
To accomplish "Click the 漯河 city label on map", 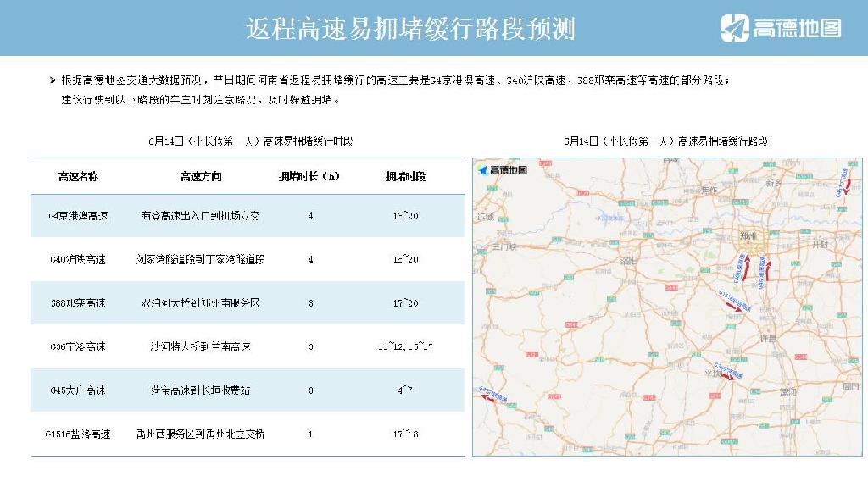I will click(x=788, y=391).
